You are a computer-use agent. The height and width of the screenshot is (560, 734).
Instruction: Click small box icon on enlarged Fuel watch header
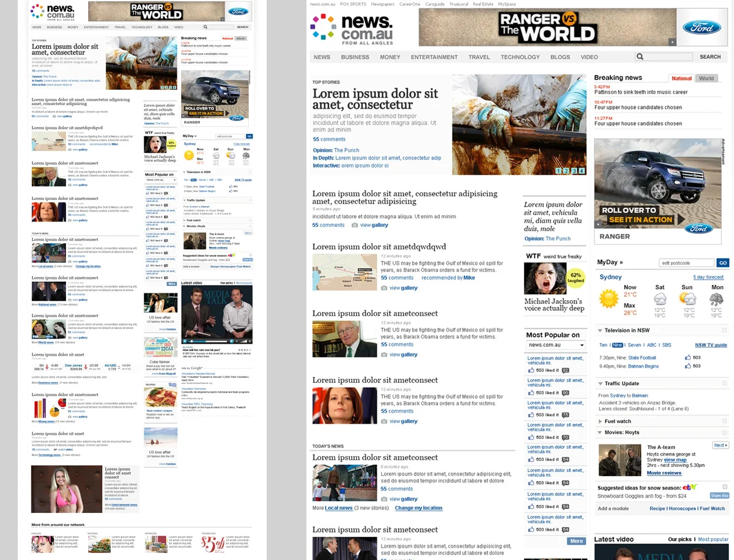click(724, 421)
